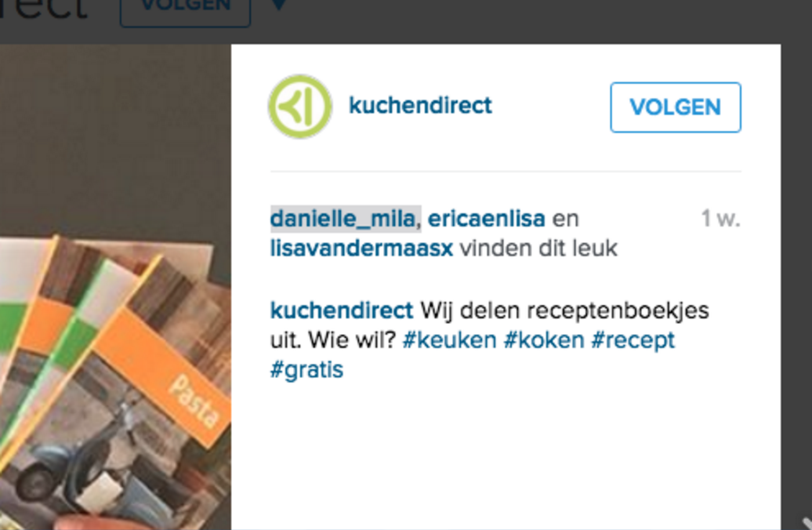Open the #koken hashtag
812x530 pixels.
click(x=544, y=340)
